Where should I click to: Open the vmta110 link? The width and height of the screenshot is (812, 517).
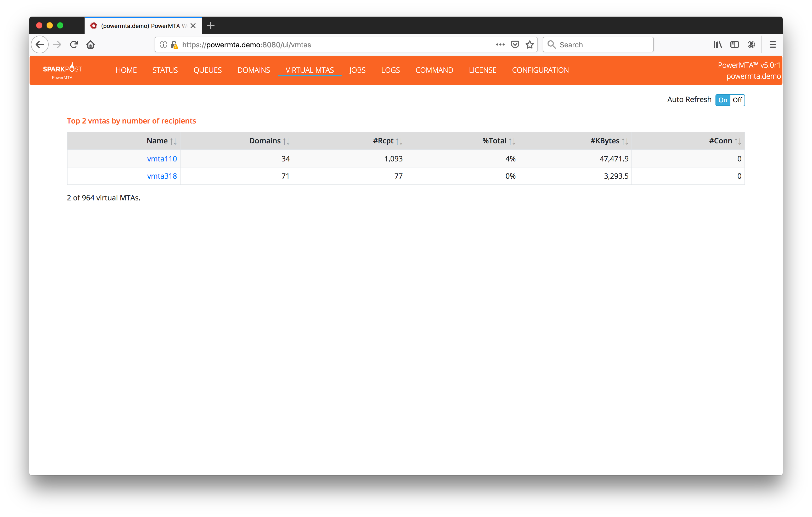point(162,159)
